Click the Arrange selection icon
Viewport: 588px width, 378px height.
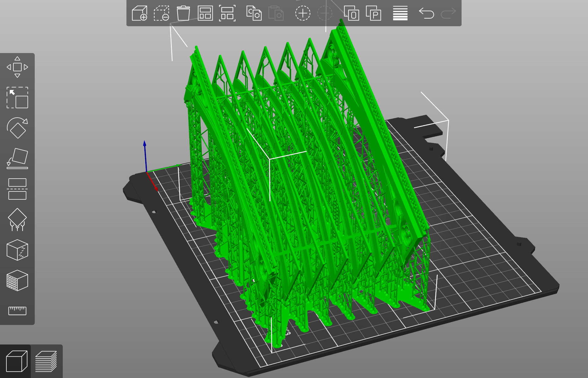[x=227, y=13]
